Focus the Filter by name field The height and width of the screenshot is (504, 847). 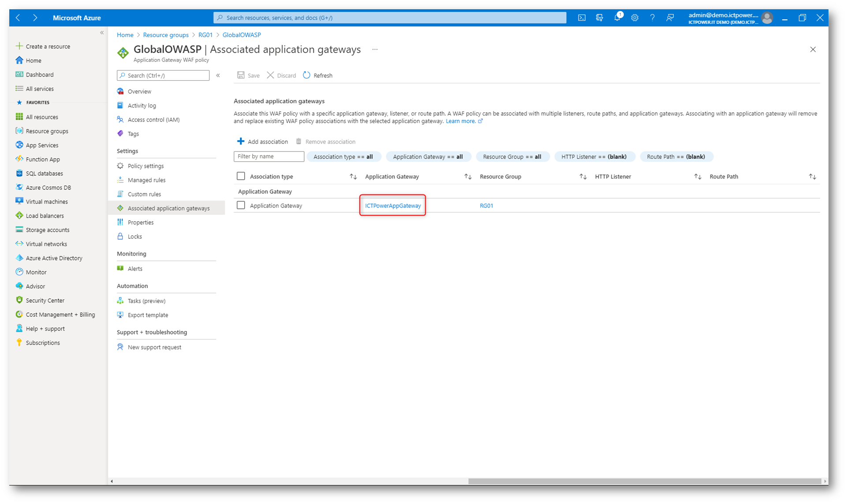(x=269, y=156)
